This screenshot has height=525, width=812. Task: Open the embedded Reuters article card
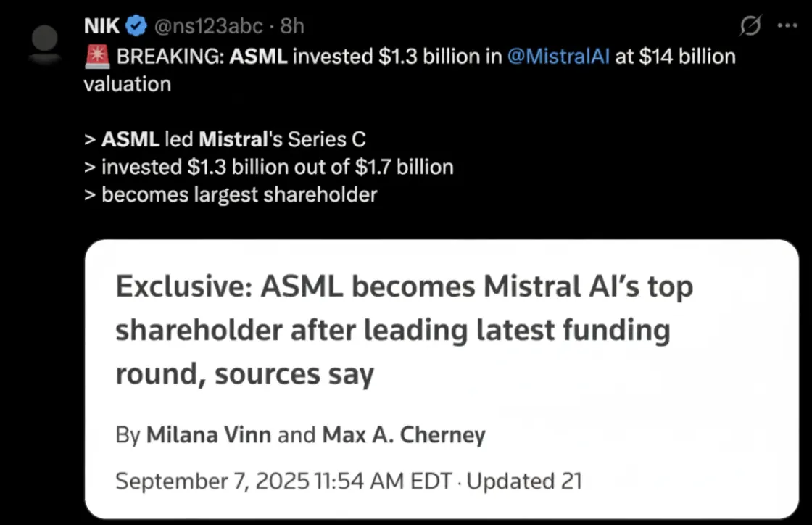click(x=442, y=379)
